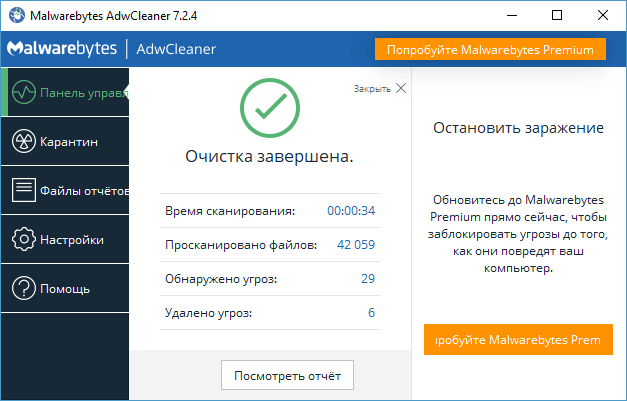Minimize the AdwCleaner window
Screen dimensions: 627x401
coord(512,16)
